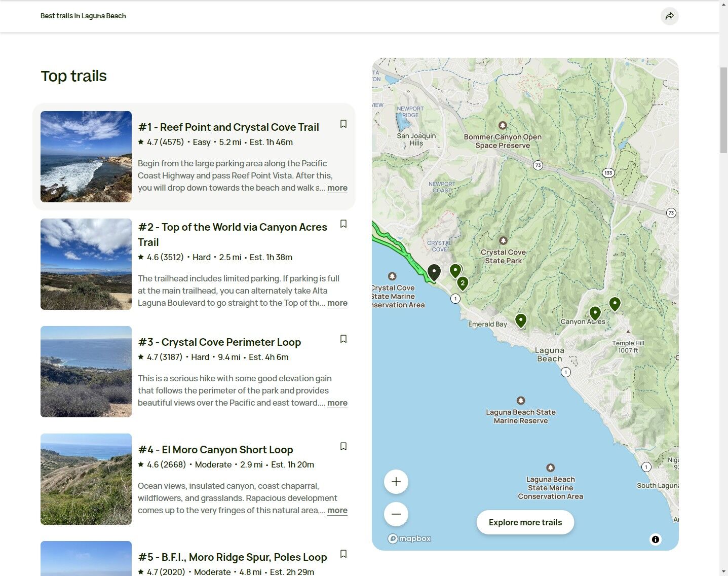
Task: Click the Bommer Canyon Open Space Preserve park icon
Action: coord(503,125)
